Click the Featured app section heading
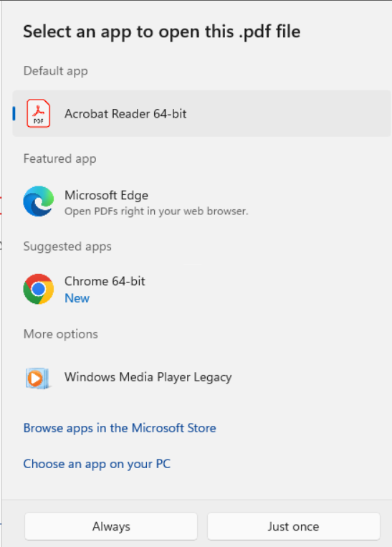 59,159
